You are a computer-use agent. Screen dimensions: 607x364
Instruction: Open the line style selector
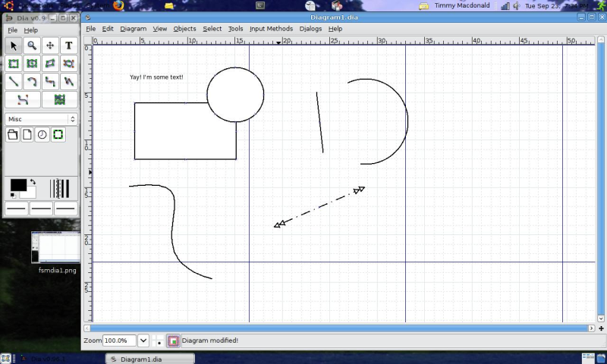tap(41, 208)
